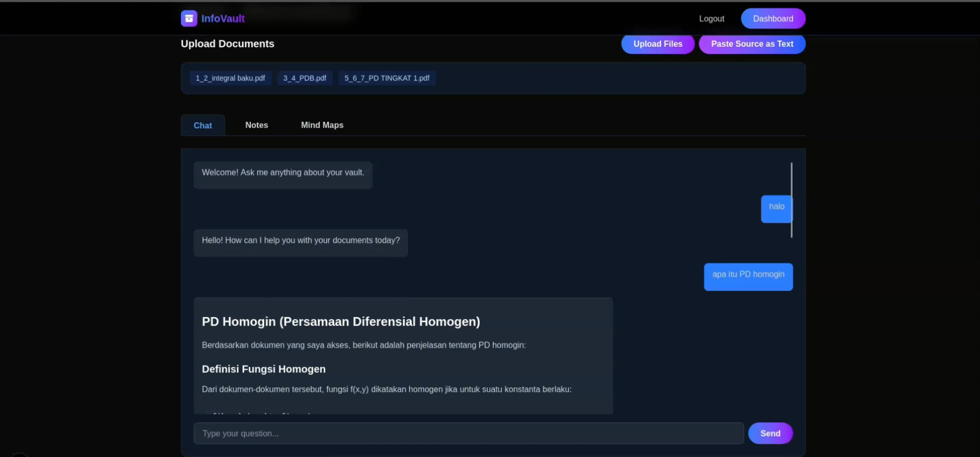Click the chat panel vertical scrollbar

(791, 200)
